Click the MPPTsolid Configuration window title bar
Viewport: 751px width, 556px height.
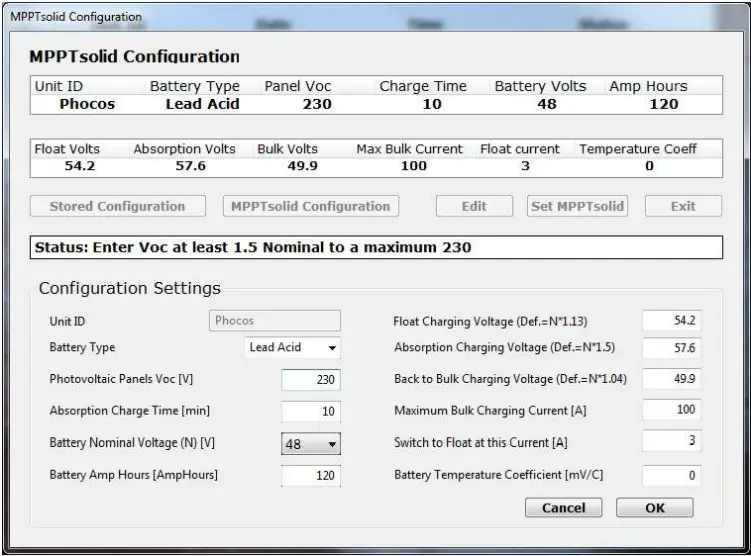(x=376, y=17)
